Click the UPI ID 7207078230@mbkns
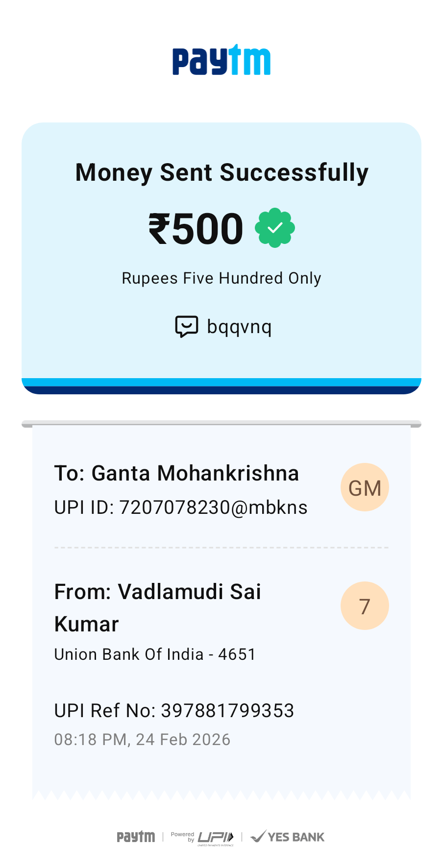Viewport: 443px width, 868px height. (x=181, y=507)
